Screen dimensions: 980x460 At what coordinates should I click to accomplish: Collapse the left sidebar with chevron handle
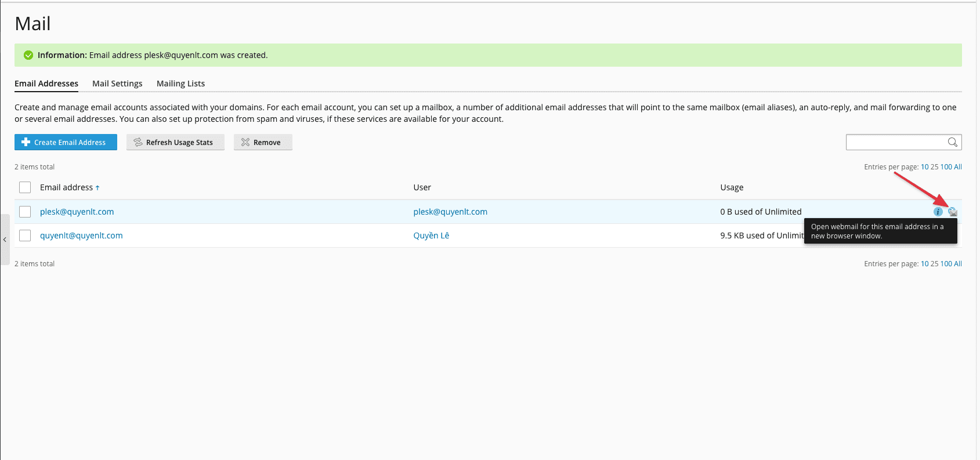(5, 240)
